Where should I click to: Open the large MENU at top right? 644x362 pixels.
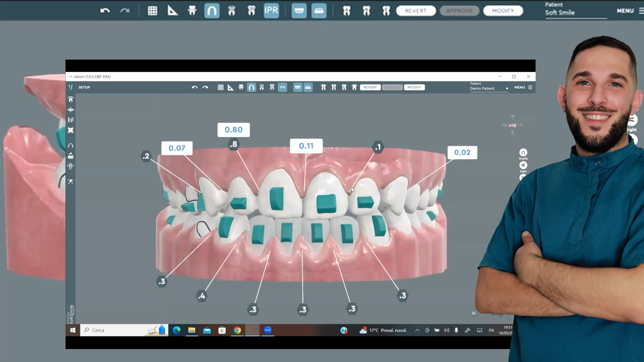(630, 11)
